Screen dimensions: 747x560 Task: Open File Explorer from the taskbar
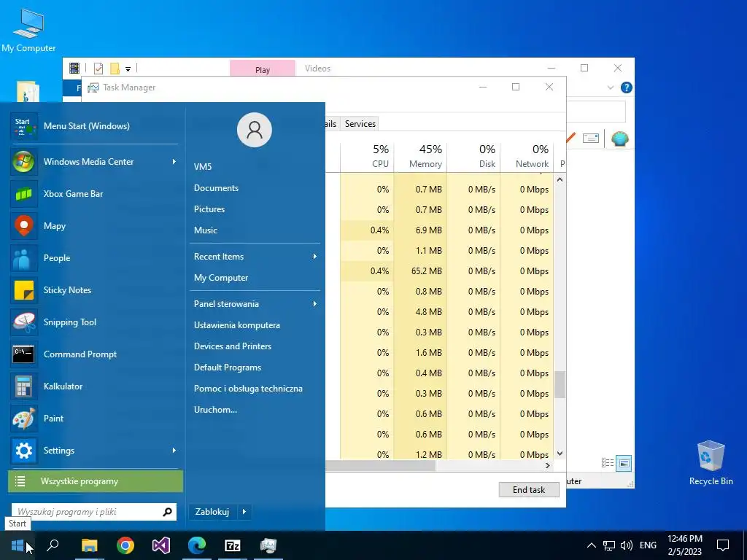point(89,545)
